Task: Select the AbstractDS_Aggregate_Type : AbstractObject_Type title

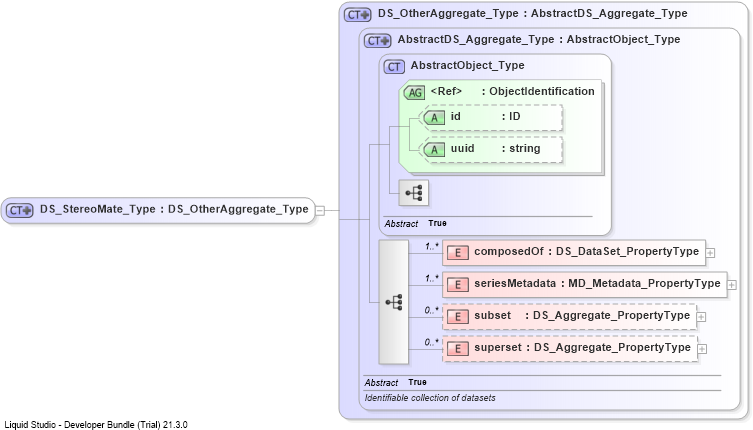Action: point(539,39)
